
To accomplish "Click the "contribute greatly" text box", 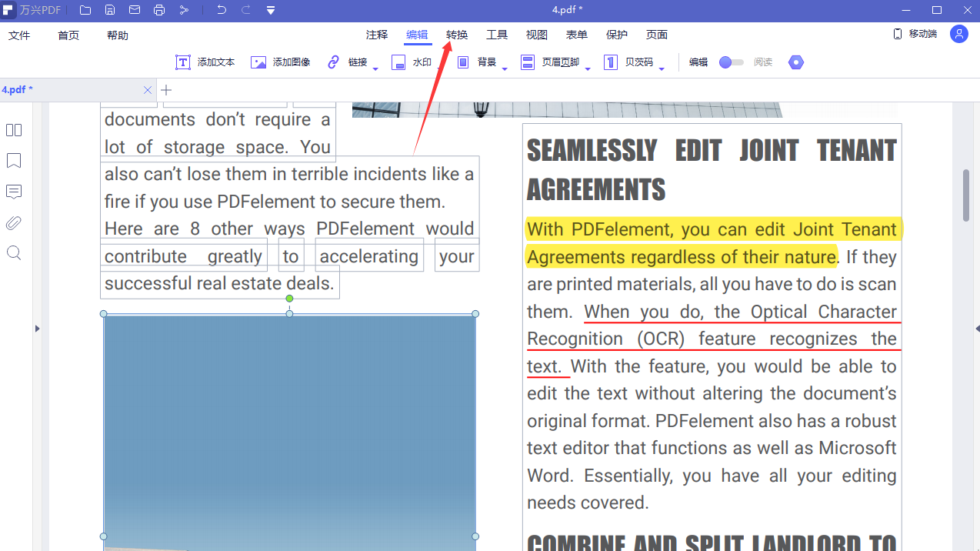I will [x=183, y=256].
